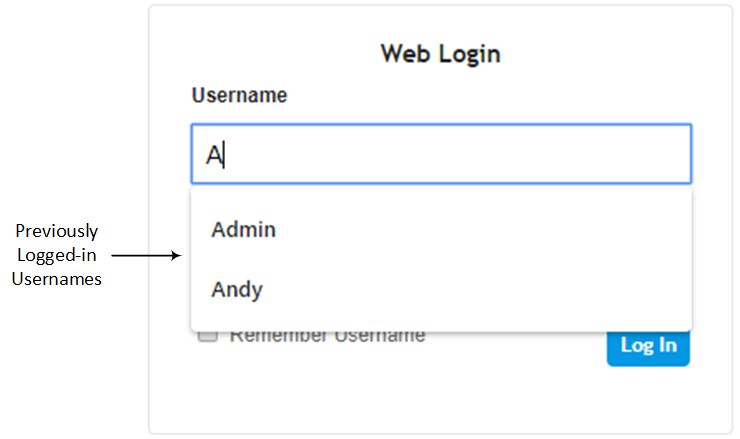Image resolution: width=740 pixels, height=439 pixels.
Task: Click the Web Login heading
Action: pyautogui.click(x=440, y=53)
